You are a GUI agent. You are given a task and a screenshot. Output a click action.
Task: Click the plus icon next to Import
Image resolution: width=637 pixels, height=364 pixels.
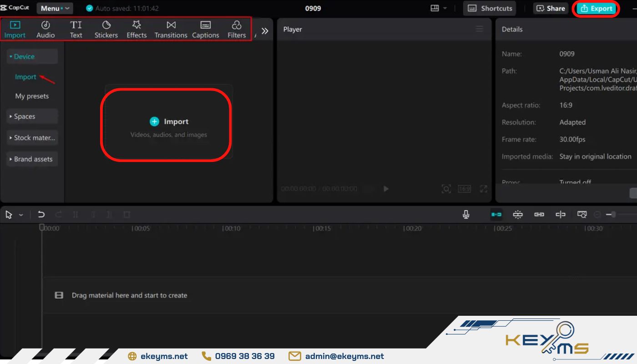coord(155,121)
